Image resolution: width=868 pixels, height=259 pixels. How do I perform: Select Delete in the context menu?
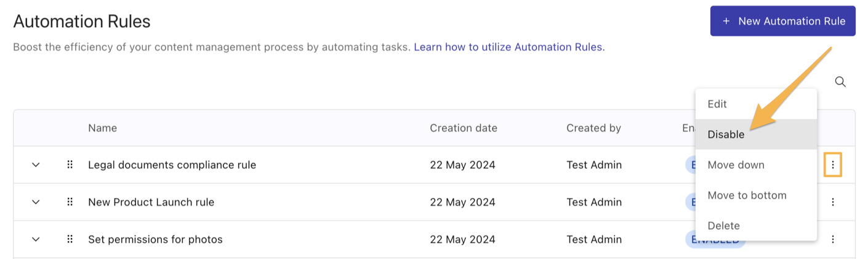click(x=756, y=225)
